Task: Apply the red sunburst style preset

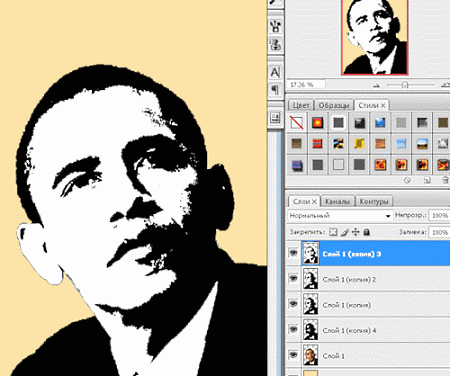Action: pyautogui.click(x=317, y=123)
